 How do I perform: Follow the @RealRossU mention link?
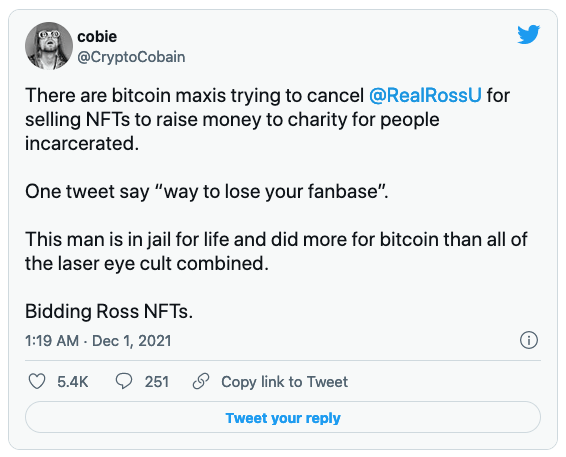[x=425, y=96]
